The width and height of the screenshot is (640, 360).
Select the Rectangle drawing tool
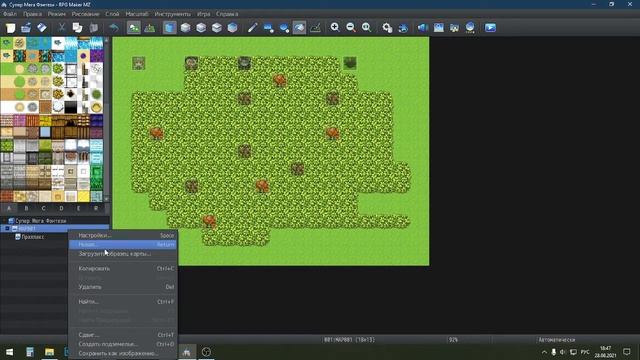[268, 28]
